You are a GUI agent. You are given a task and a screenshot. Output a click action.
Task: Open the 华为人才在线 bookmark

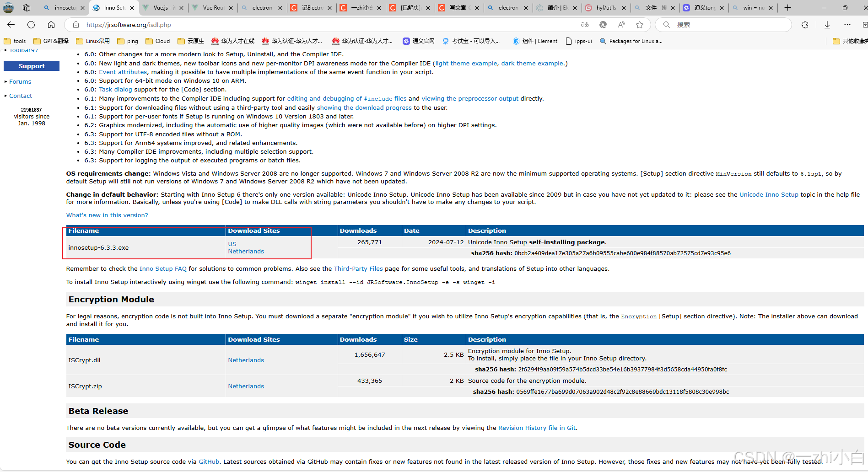(233, 41)
